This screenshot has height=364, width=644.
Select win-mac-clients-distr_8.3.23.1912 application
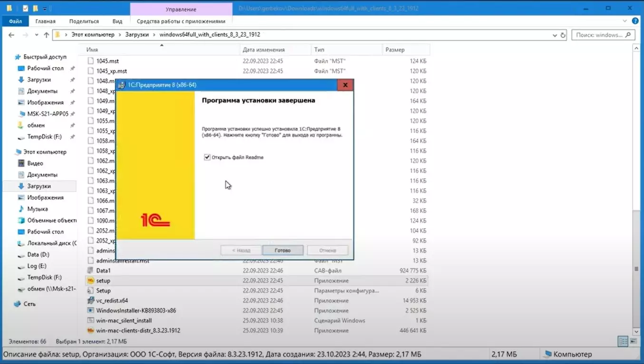pos(138,330)
